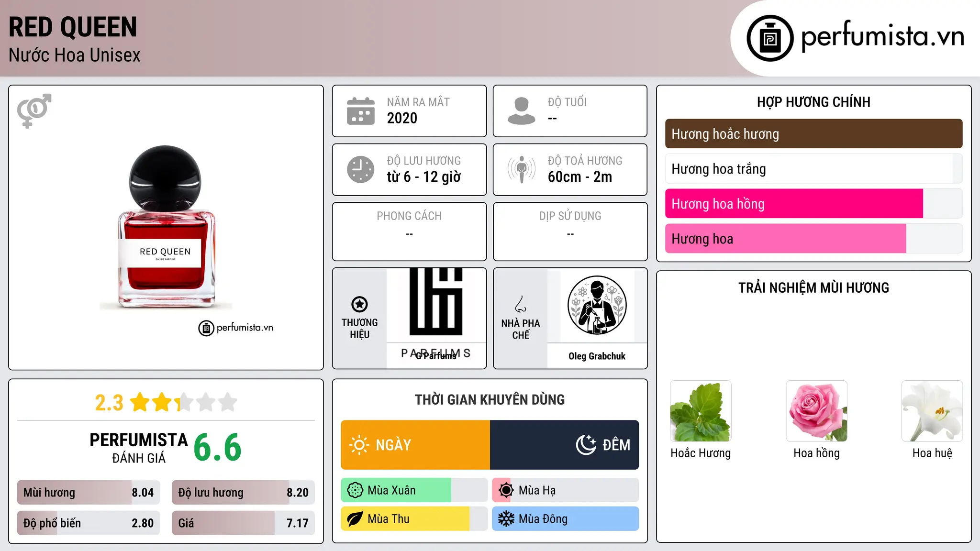Select the Đêm nighttime segment

click(x=564, y=445)
